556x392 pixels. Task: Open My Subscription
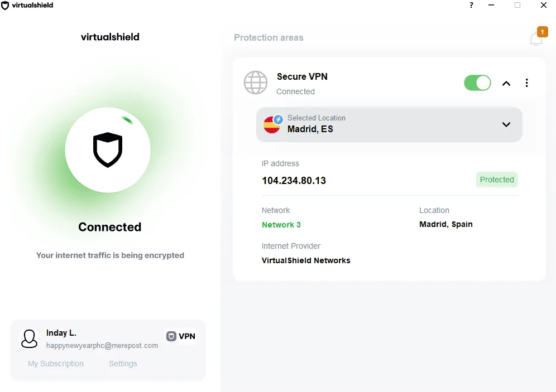(56, 364)
